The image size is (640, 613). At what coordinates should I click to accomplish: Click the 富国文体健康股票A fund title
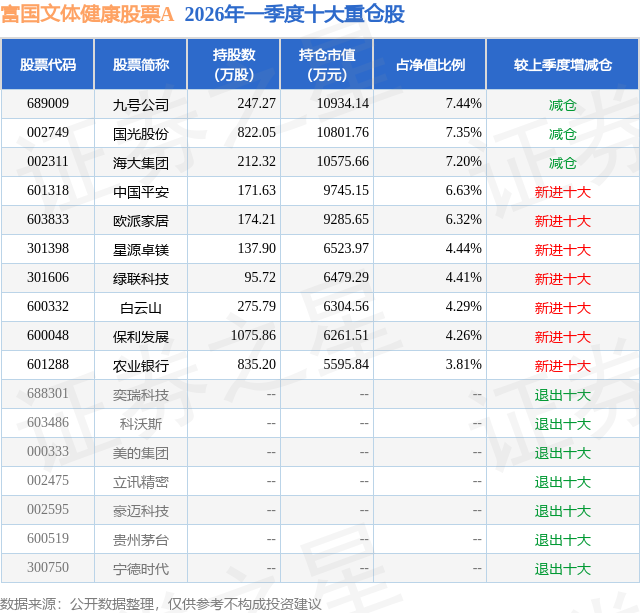pyautogui.click(x=87, y=14)
